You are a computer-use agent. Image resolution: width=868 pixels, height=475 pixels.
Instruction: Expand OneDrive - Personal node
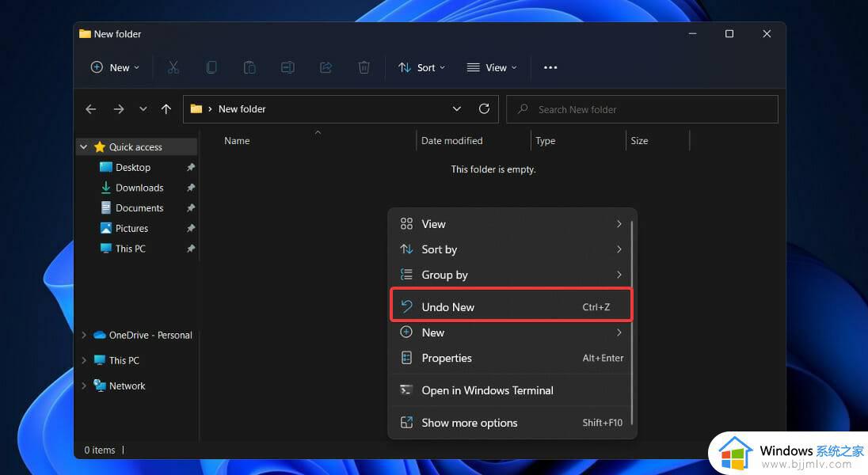84,335
